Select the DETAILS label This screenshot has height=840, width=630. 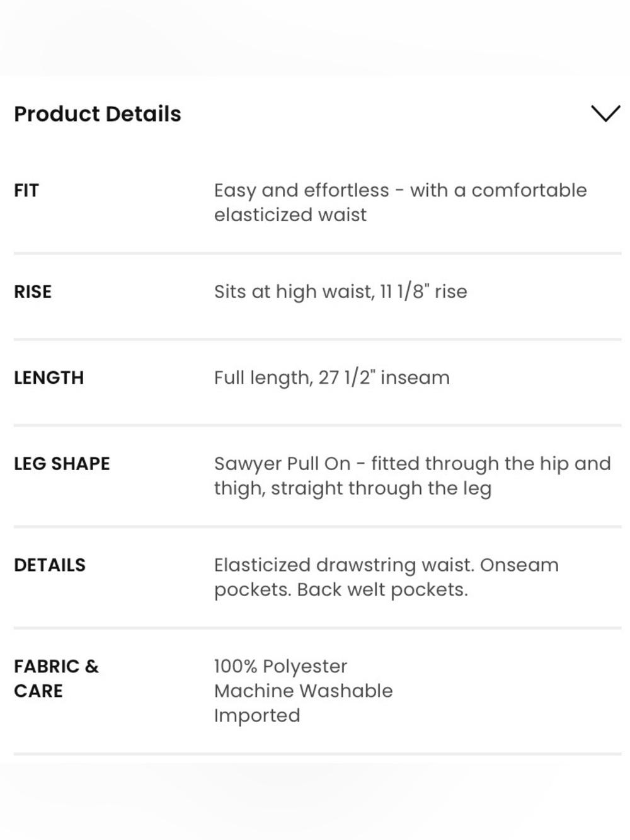[50, 565]
